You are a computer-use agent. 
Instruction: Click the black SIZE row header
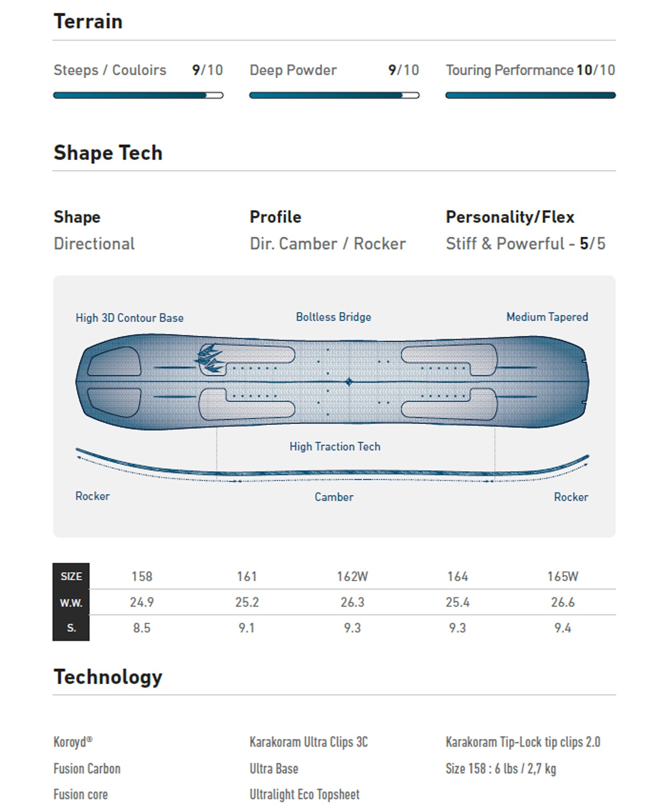click(x=71, y=576)
